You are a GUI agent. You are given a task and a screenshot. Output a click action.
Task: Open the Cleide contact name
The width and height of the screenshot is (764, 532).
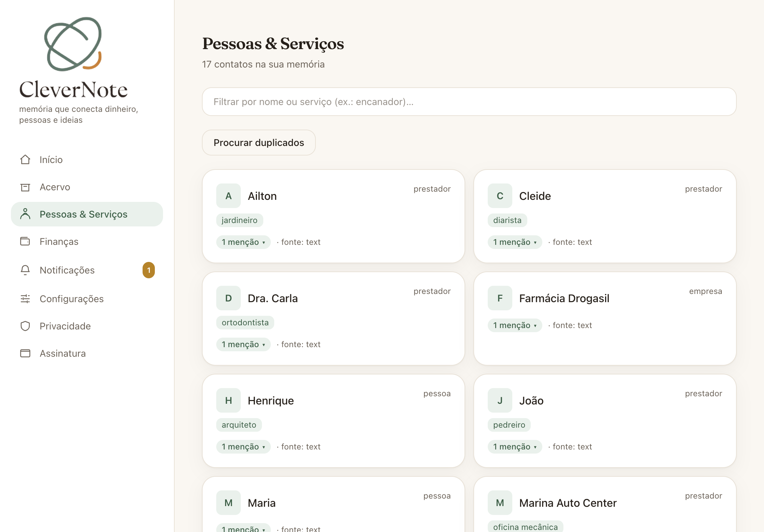pyautogui.click(x=535, y=196)
